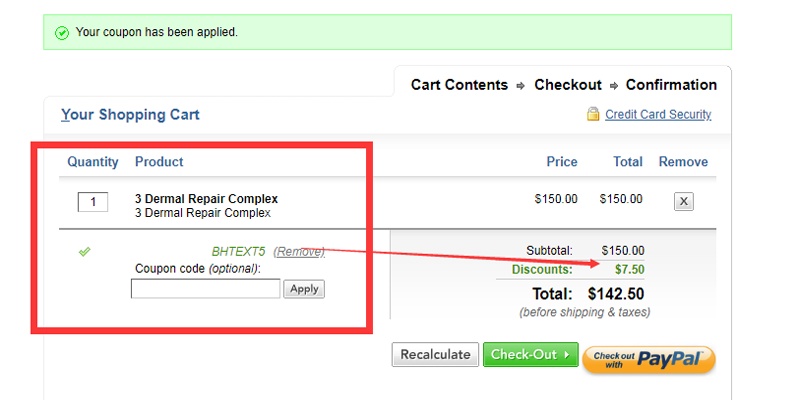Pay using Checkout with PayPal button
Screen dimensions: 800x400
point(649,358)
